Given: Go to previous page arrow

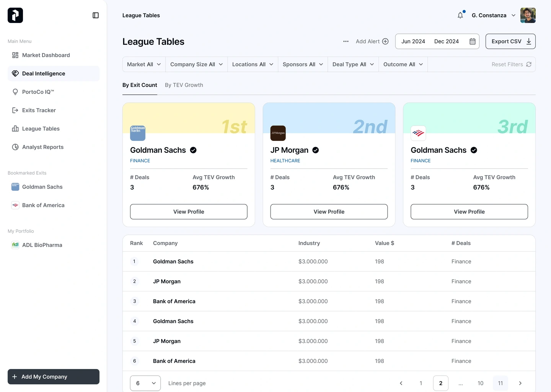Looking at the screenshot, I should [x=401, y=383].
